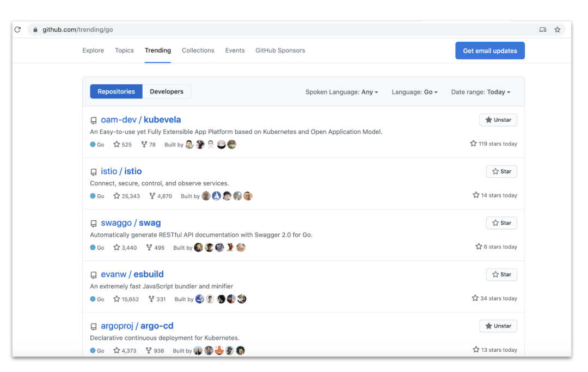Switch to the Developers tab
588x372 pixels.
(167, 91)
